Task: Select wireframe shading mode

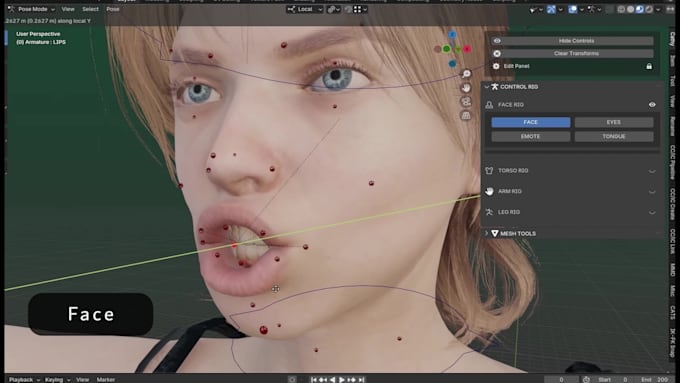Action: tap(621, 9)
